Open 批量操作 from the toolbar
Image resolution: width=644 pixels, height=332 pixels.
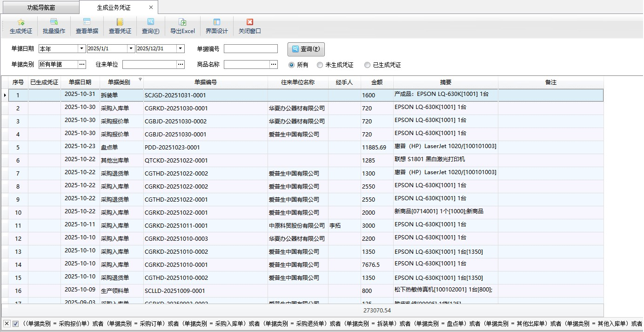click(54, 26)
